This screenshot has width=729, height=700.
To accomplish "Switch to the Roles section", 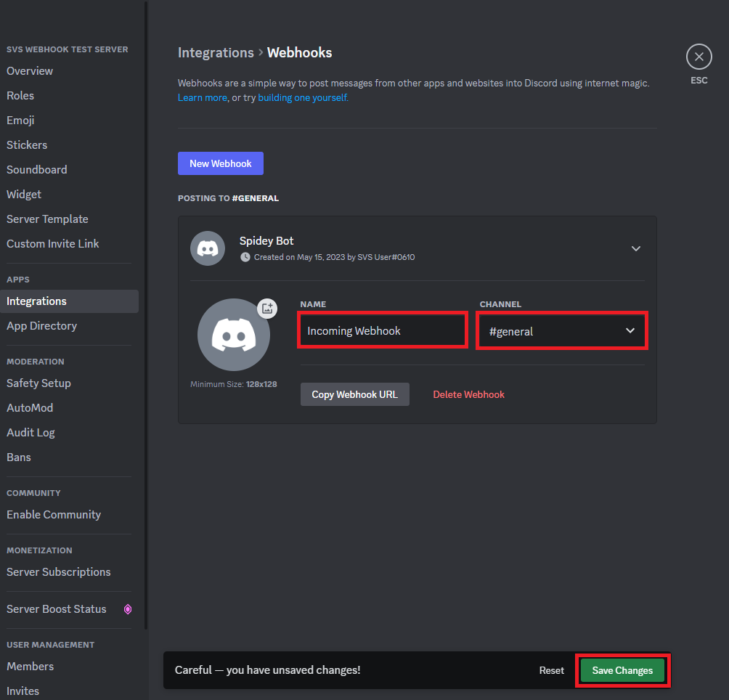I will pos(20,95).
